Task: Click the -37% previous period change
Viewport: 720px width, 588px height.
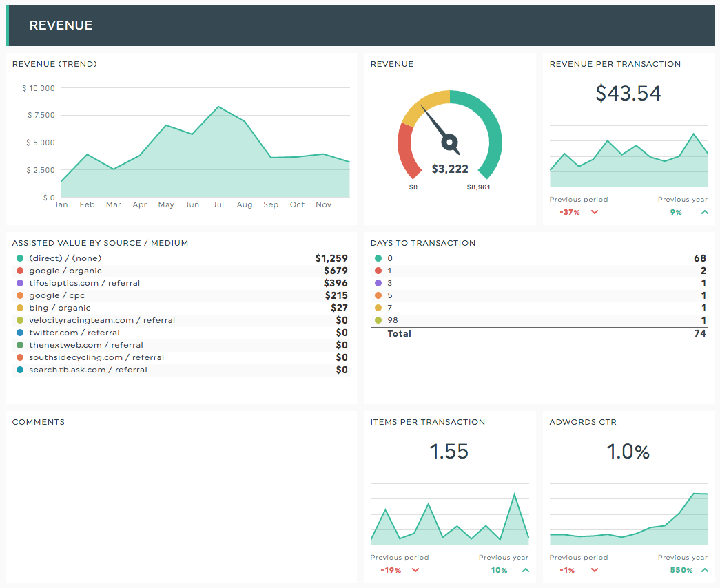Action: pyautogui.click(x=570, y=212)
